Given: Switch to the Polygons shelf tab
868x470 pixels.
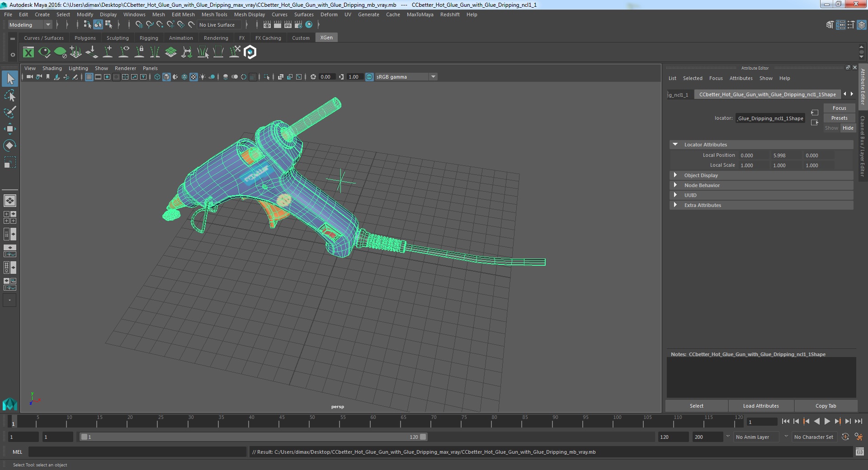Looking at the screenshot, I should 85,38.
